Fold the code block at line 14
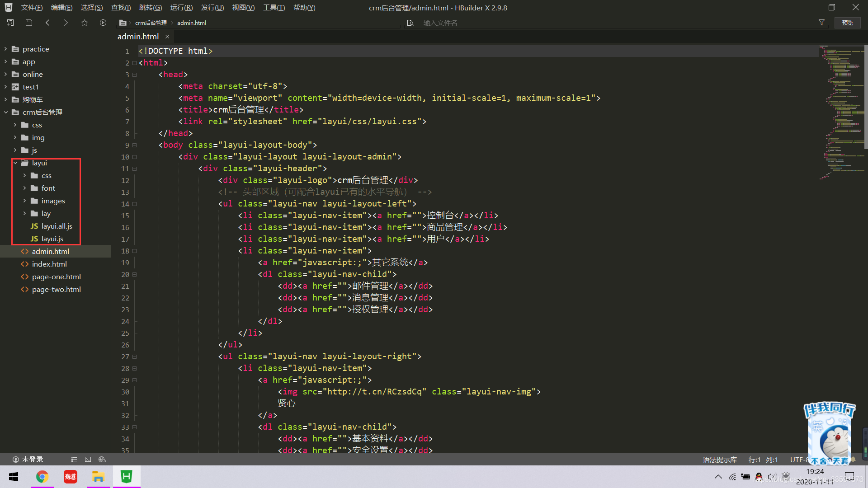The height and width of the screenshot is (488, 868). pos(135,204)
